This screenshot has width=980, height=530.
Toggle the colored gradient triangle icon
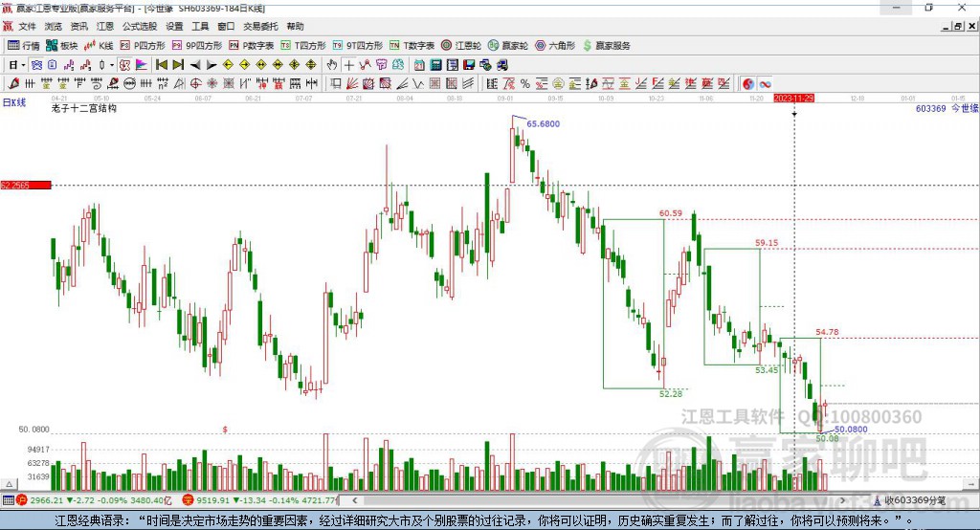(x=142, y=65)
